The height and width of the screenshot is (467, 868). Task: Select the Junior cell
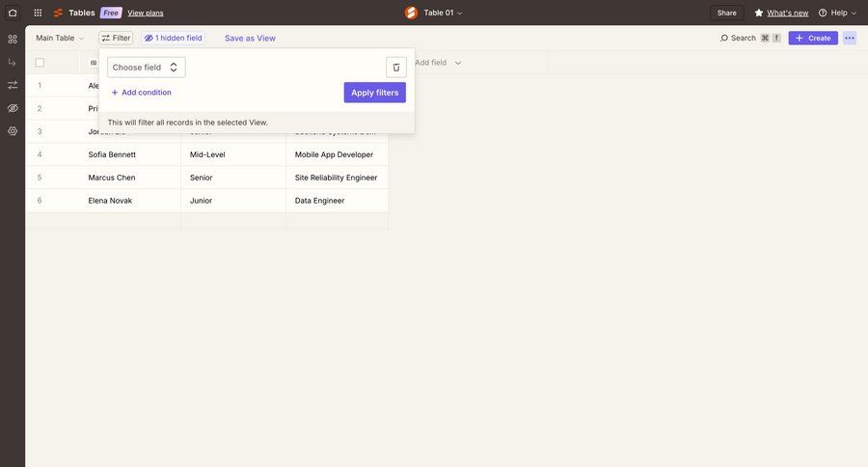(x=233, y=201)
